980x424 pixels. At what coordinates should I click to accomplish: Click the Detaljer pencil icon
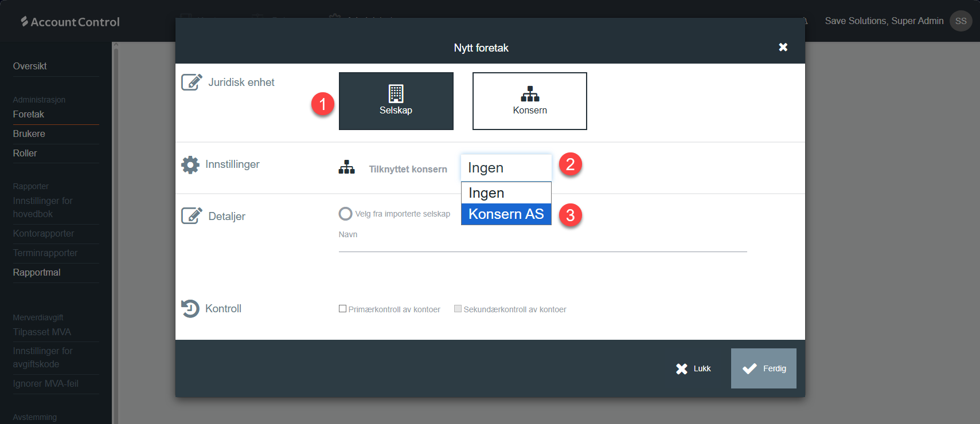pos(192,216)
